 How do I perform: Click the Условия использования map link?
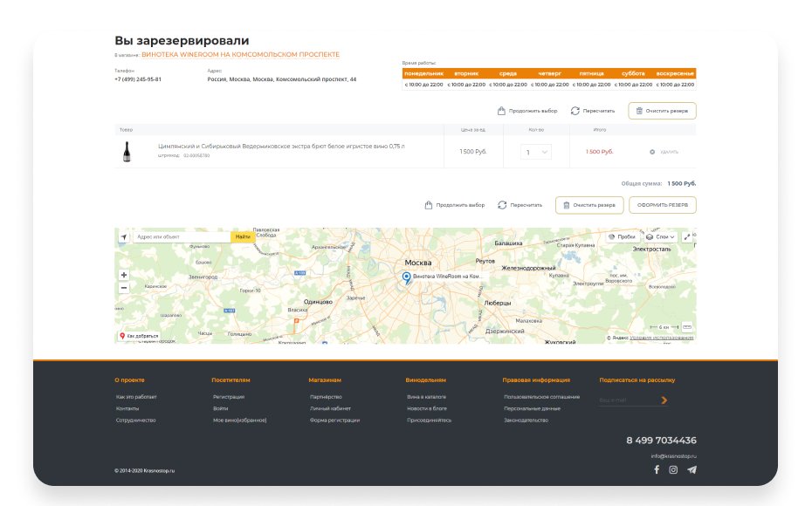(x=661, y=338)
